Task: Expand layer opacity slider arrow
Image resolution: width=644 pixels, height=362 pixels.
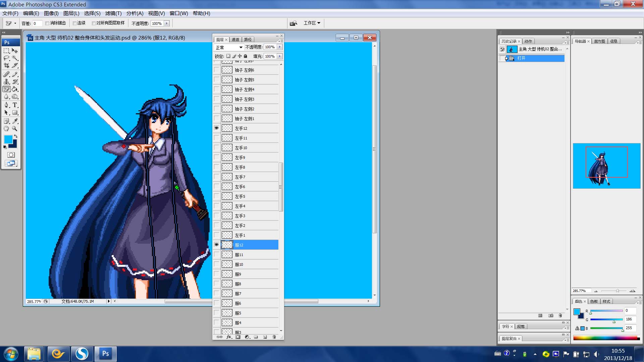Action: click(280, 47)
